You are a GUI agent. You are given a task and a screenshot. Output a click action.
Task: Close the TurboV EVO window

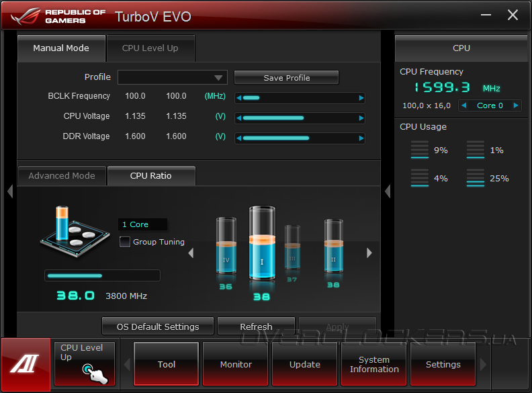coord(513,15)
